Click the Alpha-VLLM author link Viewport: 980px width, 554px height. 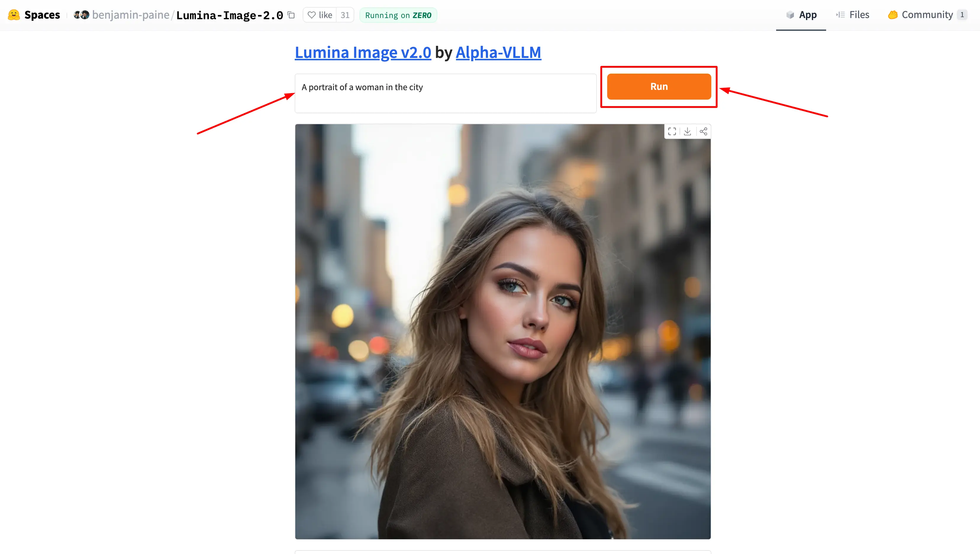click(x=498, y=52)
